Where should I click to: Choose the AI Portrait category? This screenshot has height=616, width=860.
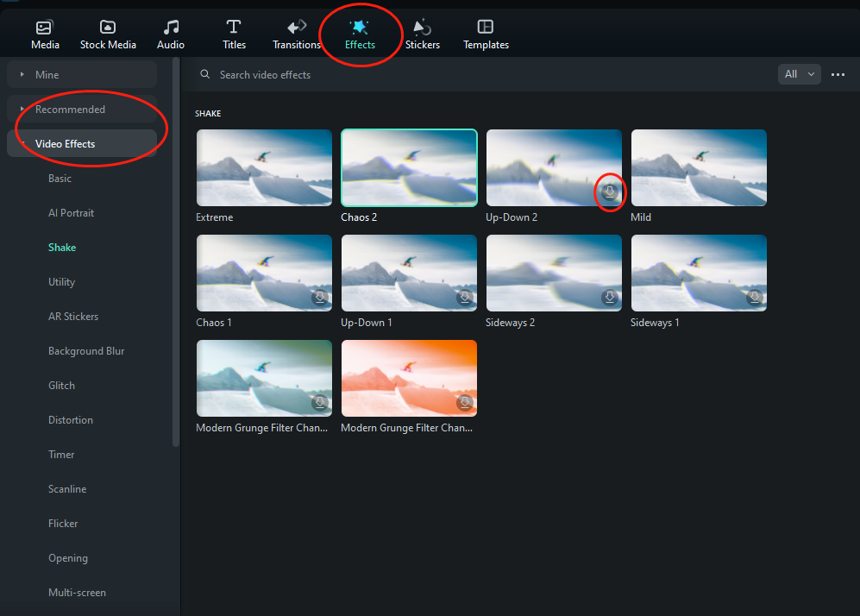pos(71,213)
